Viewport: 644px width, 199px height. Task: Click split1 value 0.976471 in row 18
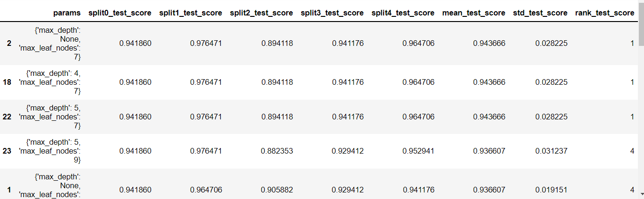pos(206,82)
